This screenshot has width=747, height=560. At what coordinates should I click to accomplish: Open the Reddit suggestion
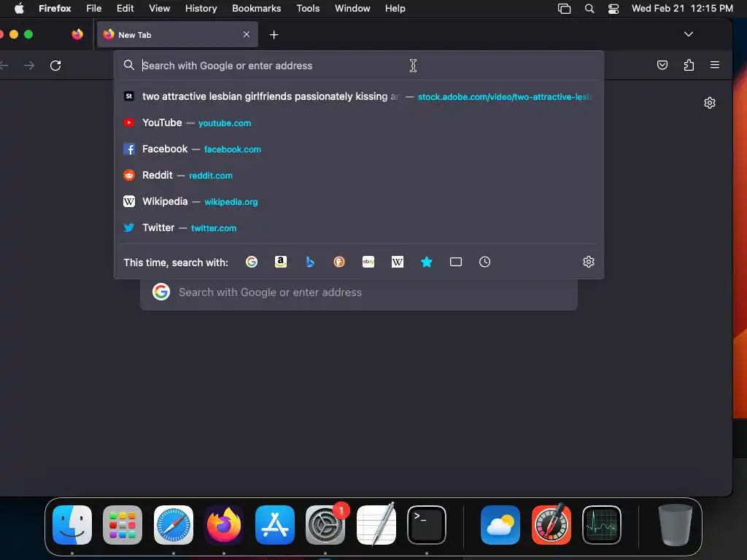pos(359,175)
